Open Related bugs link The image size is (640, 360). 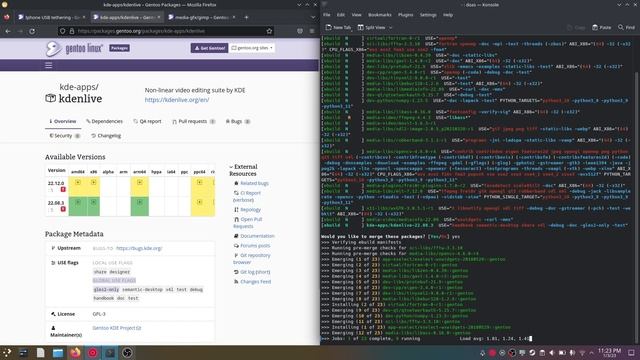pyautogui.click(x=254, y=183)
